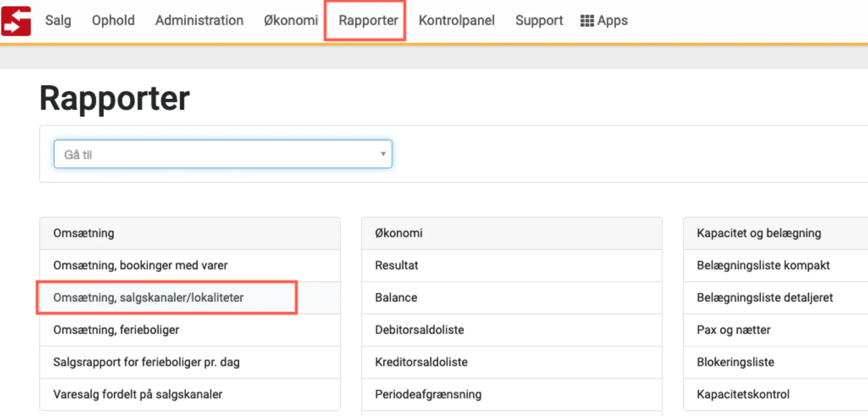Screen dimensions: 868x416
Task: Open the Økonomi menu in top bar
Action: [x=291, y=20]
